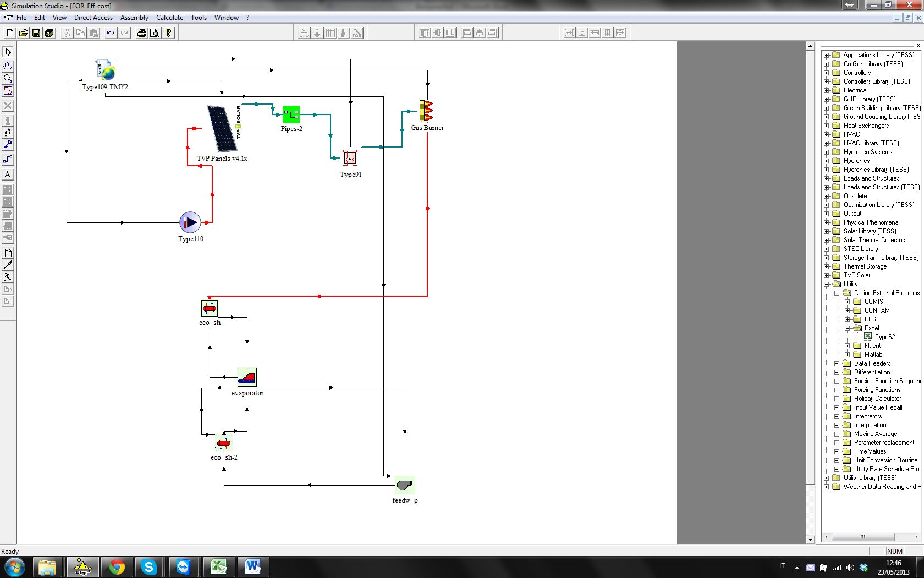Open Google Chrome from taskbar

[x=117, y=566]
